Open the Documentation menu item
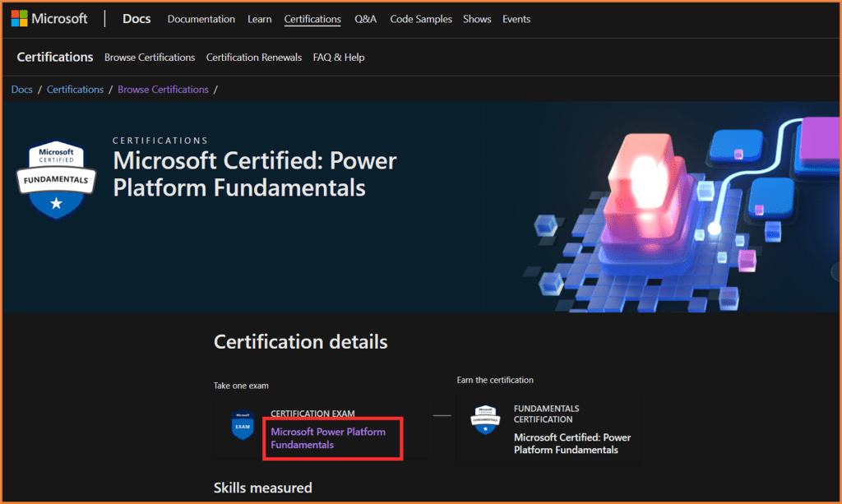 (201, 19)
